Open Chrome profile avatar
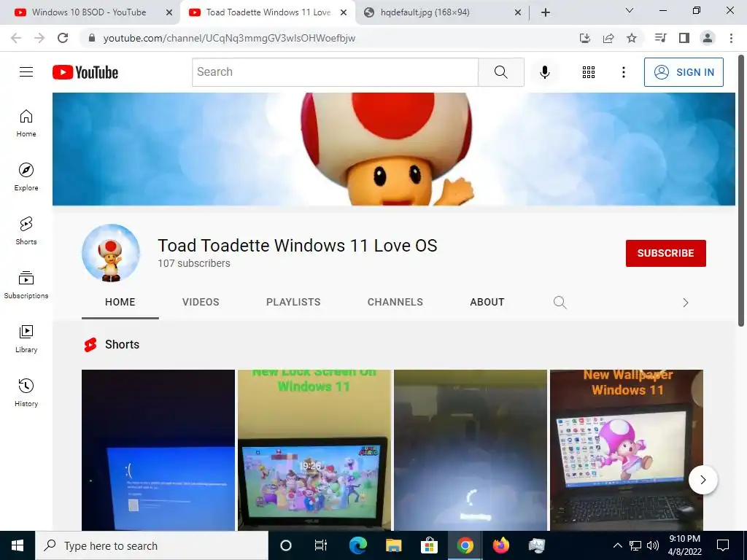The width and height of the screenshot is (747, 560). tap(708, 38)
